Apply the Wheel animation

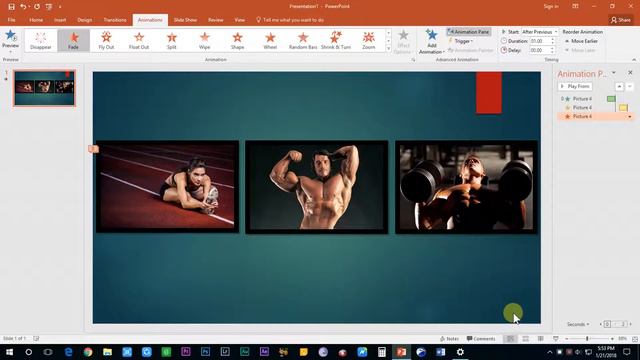(x=270, y=40)
